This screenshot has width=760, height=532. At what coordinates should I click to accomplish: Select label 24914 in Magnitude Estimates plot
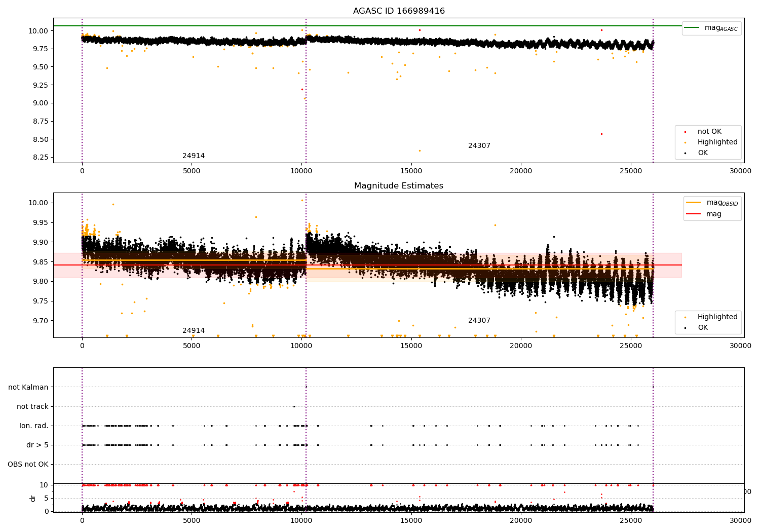click(194, 331)
